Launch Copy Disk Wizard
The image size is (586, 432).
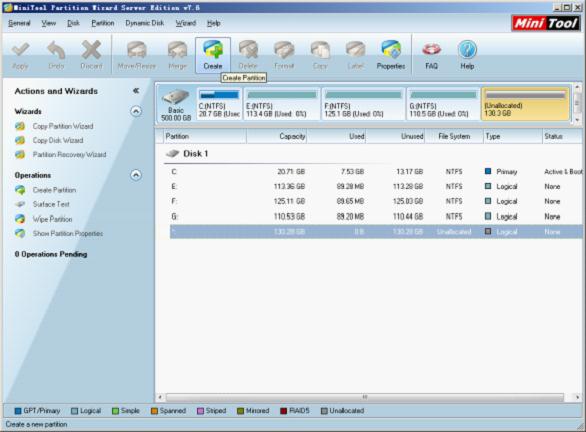click(58, 141)
